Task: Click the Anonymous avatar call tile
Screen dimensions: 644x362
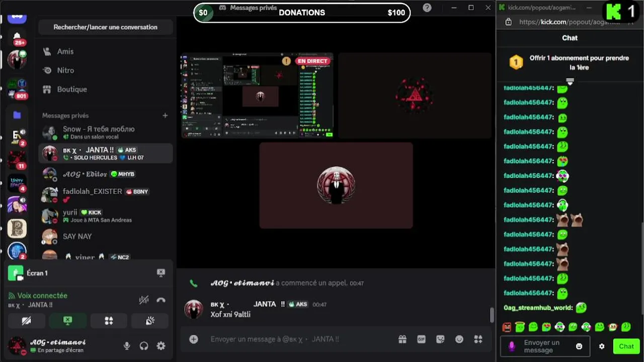Action: pyautogui.click(x=336, y=185)
